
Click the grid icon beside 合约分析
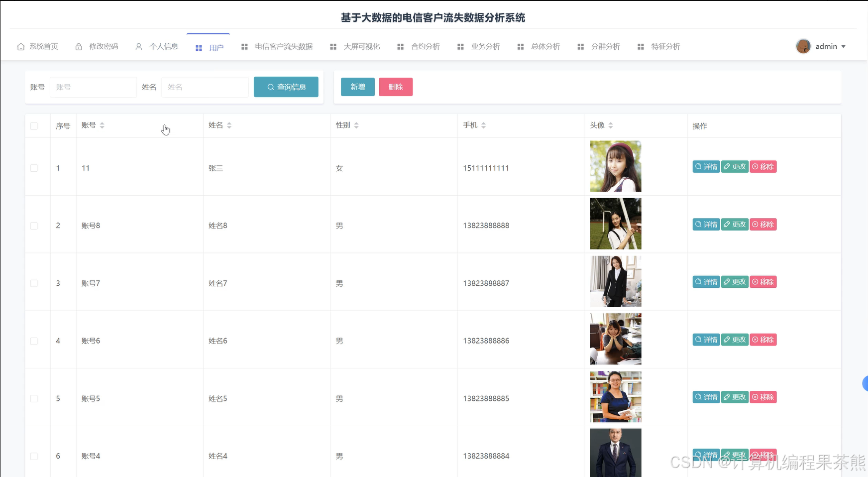(x=401, y=47)
